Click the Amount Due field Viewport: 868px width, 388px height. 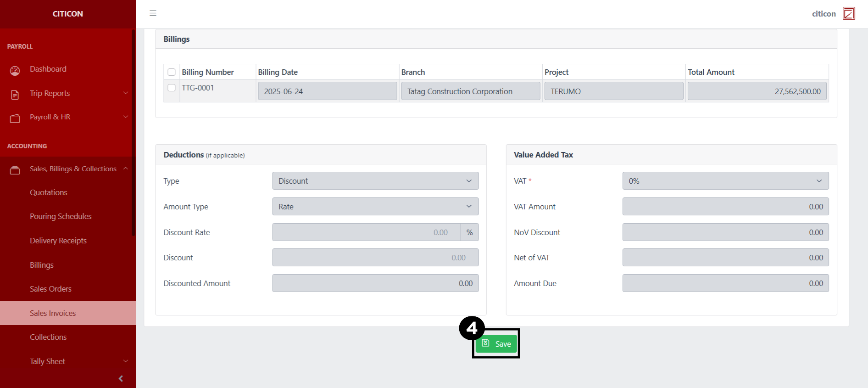[x=725, y=283]
